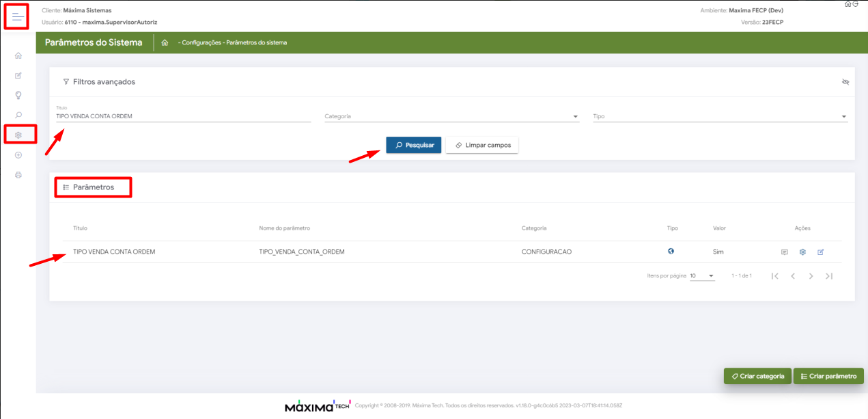The width and height of the screenshot is (868, 419).
Task: Expand the Categoria dropdown
Action: 451,117
